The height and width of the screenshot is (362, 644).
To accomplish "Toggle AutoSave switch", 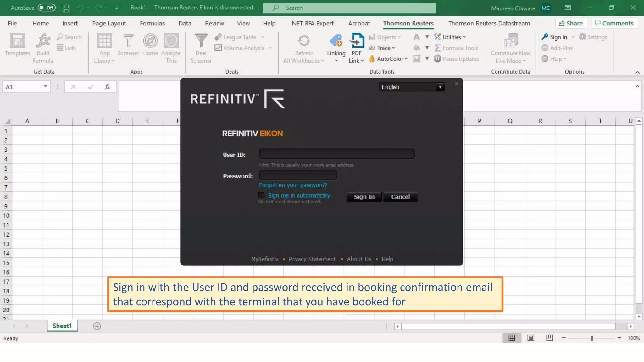I will click(x=47, y=8).
